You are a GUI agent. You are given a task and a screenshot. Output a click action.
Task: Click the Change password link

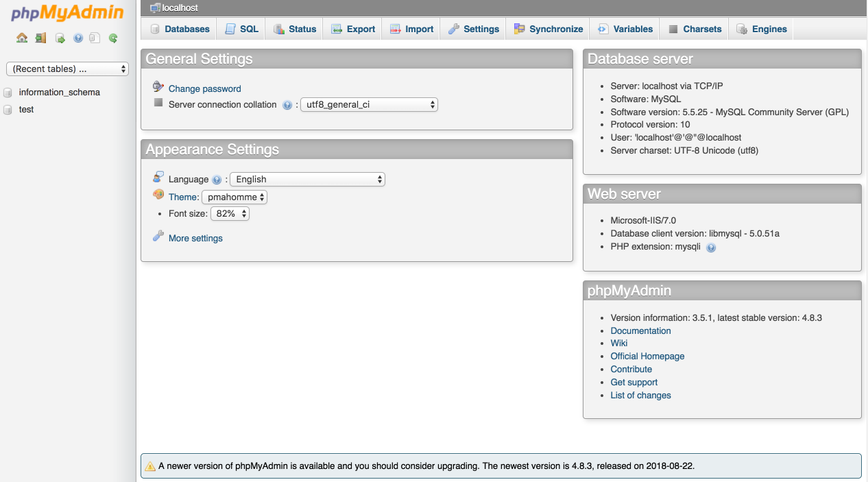pos(205,88)
